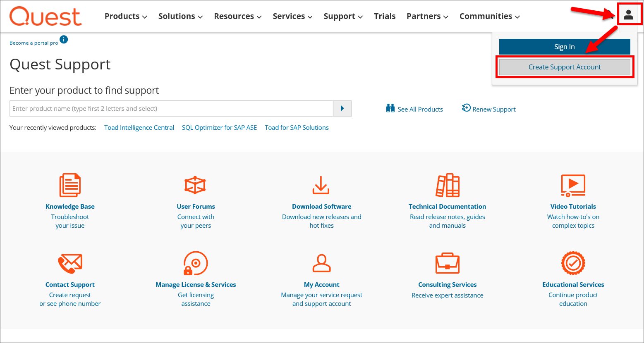
Task: Expand the Products menu
Action: click(x=126, y=16)
